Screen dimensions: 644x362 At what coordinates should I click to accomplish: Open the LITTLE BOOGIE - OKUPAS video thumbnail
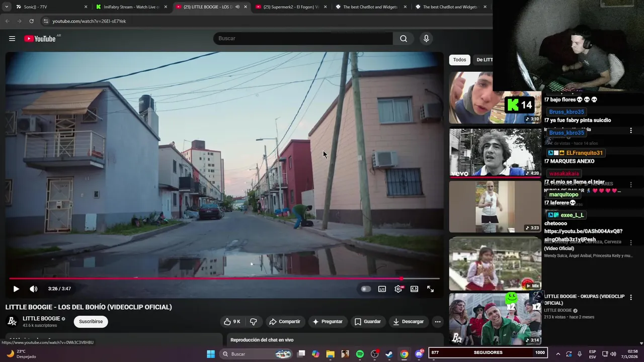pyautogui.click(x=495, y=319)
